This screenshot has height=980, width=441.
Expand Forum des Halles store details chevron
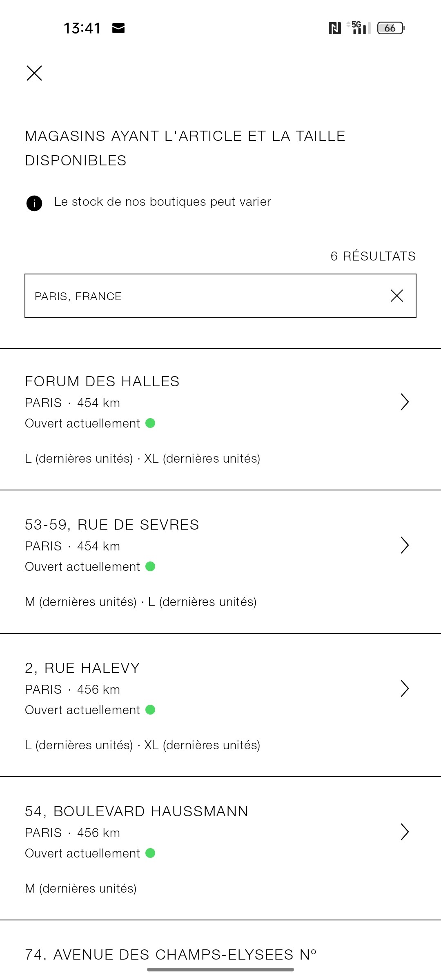pos(404,402)
